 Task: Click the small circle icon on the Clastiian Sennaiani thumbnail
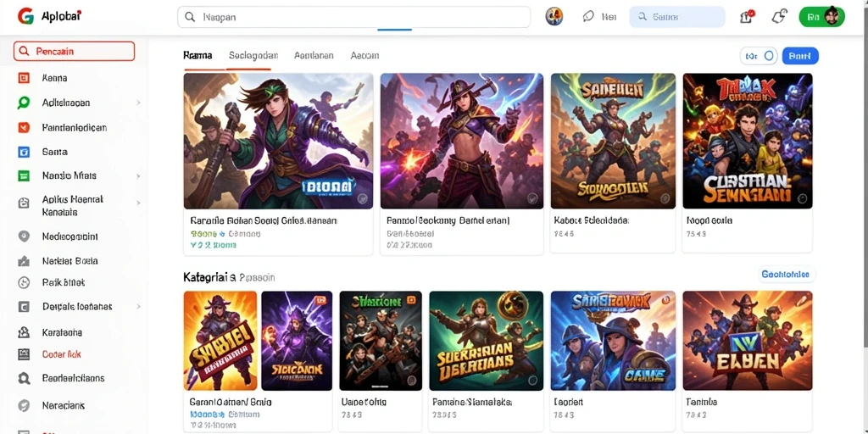point(802,198)
